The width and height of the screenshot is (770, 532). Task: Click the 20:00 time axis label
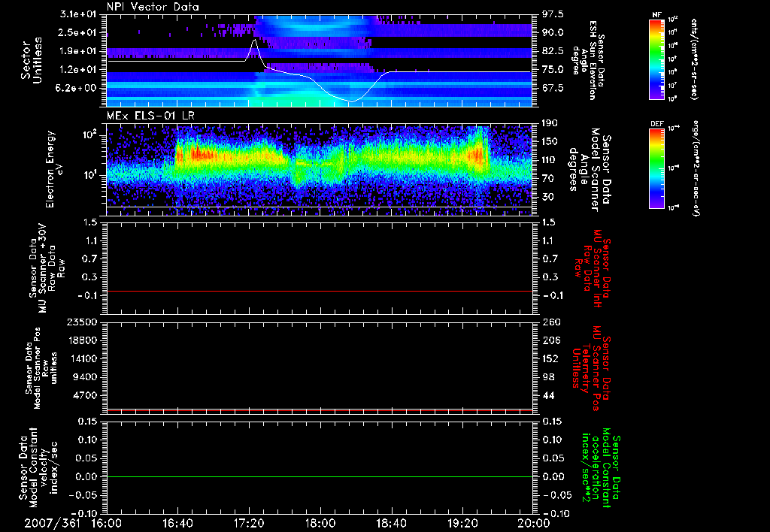[x=532, y=521]
